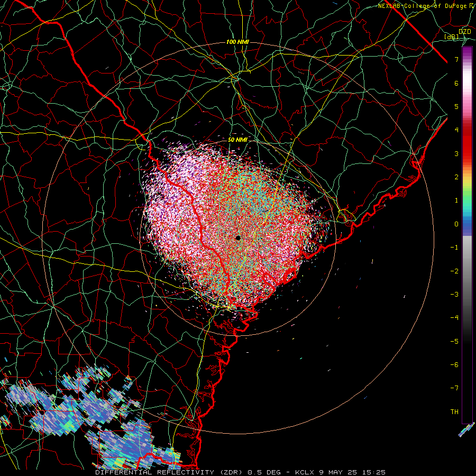
Task: Click the "-1" value on color scale
Action: 454,248
